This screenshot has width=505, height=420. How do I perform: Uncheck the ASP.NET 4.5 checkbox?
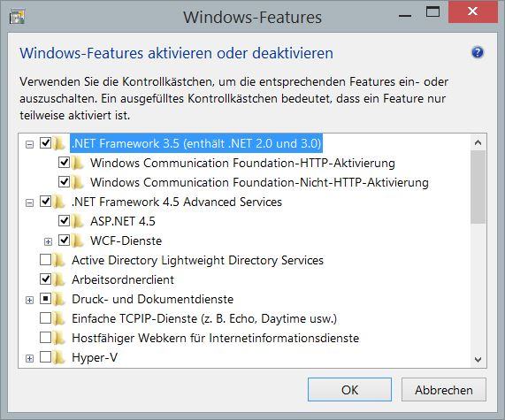pyautogui.click(x=64, y=221)
